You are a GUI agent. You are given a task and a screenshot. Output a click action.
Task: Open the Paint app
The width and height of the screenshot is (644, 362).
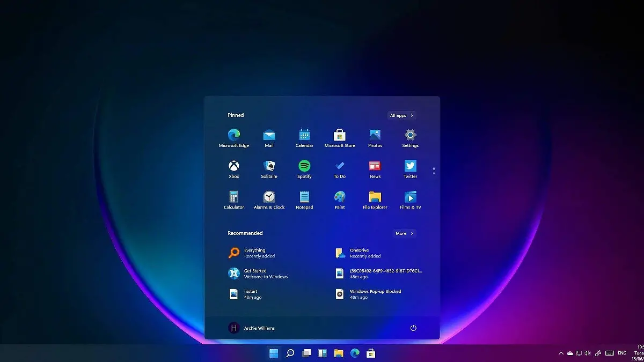(340, 197)
